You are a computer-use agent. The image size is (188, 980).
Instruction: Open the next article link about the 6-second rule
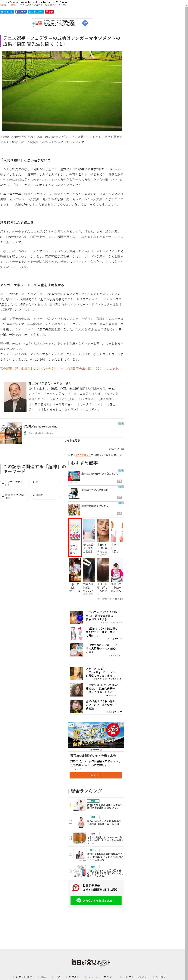click(x=60, y=369)
